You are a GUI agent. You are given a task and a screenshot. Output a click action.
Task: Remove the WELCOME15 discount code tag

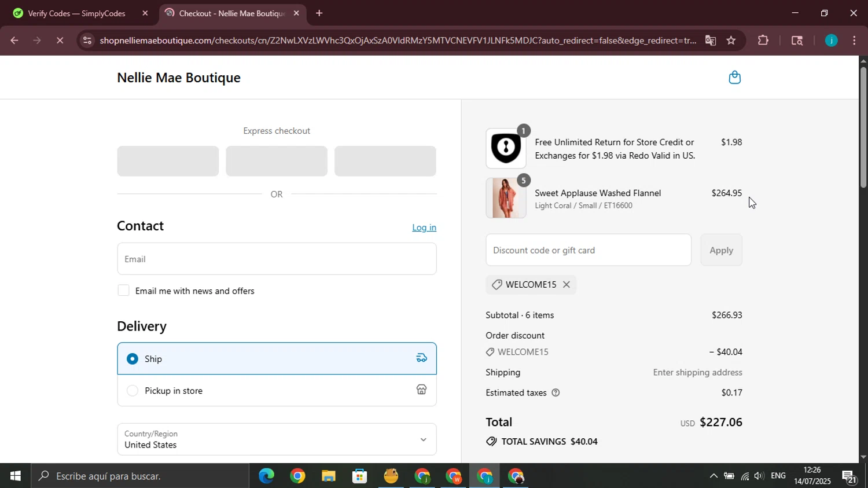tap(567, 284)
